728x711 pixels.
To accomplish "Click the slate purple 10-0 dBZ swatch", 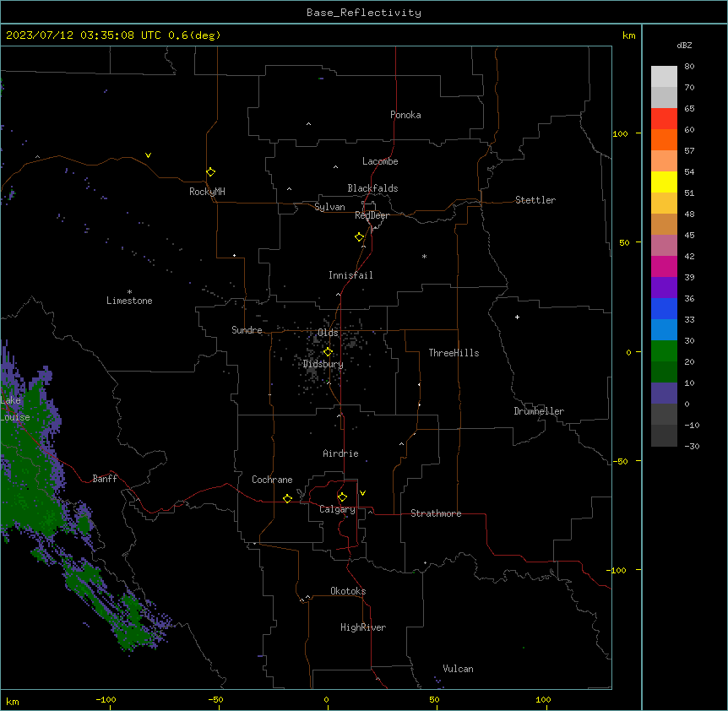I will point(664,393).
